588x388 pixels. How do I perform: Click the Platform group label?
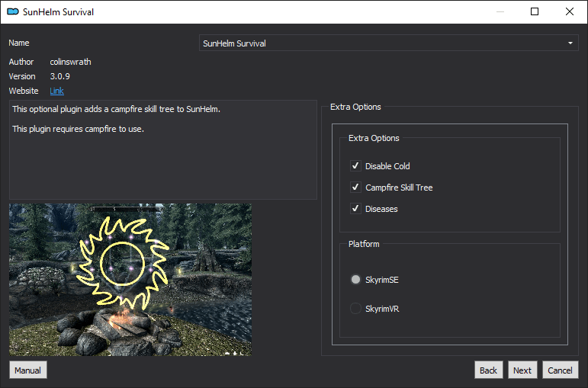coord(364,244)
